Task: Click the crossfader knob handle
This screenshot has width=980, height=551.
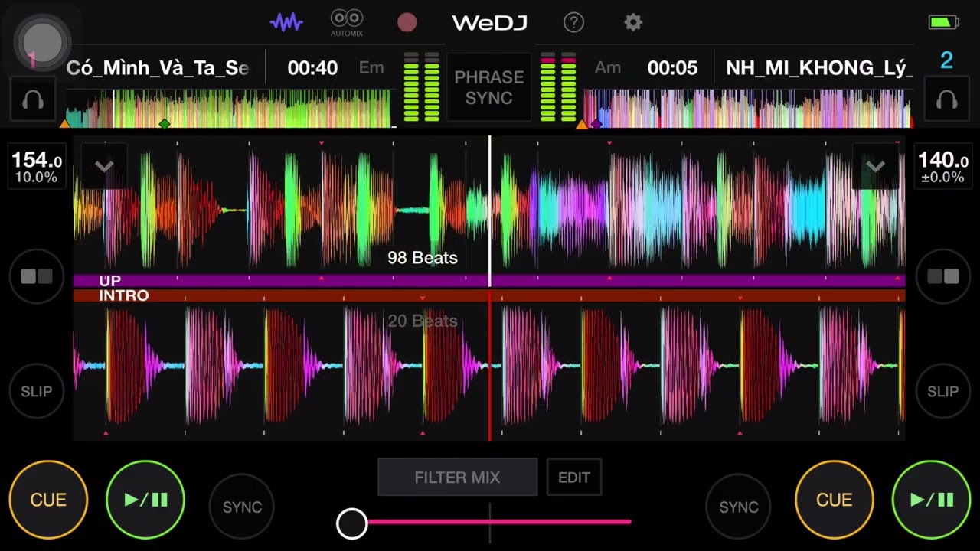Action: [x=352, y=523]
